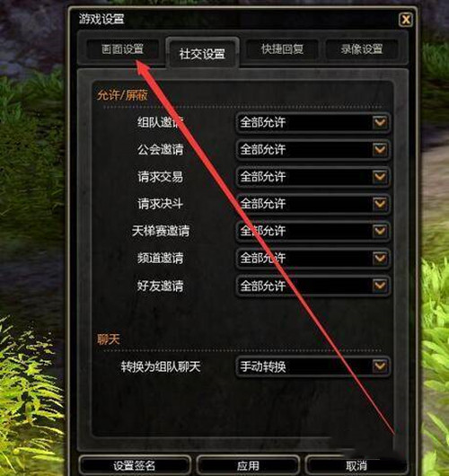
Task: Open the 转换为组队聊天 dropdown arrow
Action: coord(380,366)
